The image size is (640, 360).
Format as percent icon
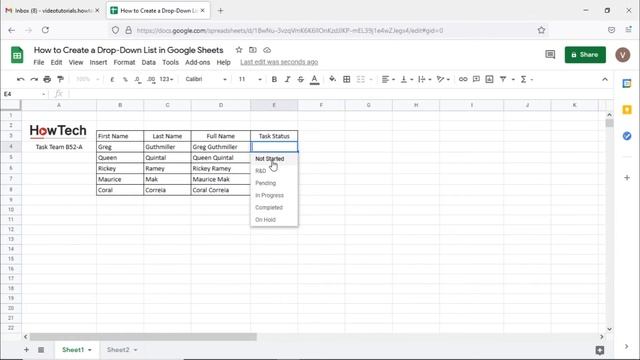pyautogui.click(x=125, y=79)
